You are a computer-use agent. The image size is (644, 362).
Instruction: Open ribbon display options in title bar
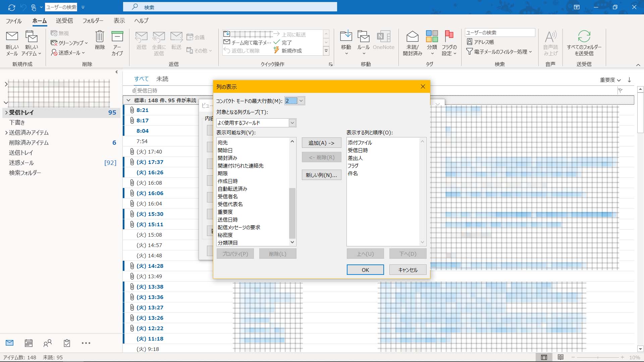pyautogui.click(x=577, y=7)
